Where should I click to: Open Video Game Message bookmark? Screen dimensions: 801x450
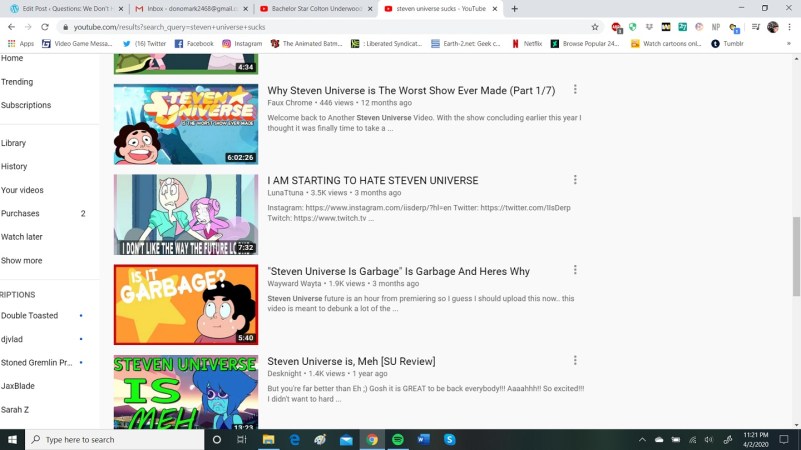coord(77,44)
